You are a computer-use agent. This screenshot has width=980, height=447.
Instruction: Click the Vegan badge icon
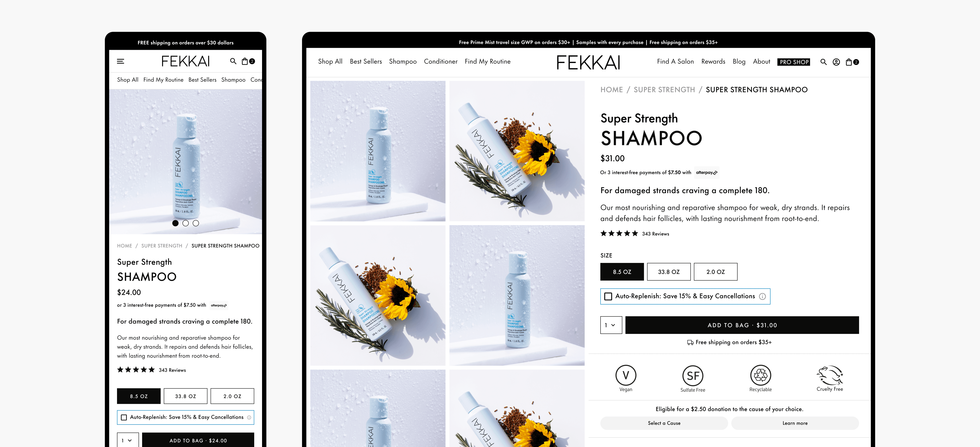click(626, 375)
